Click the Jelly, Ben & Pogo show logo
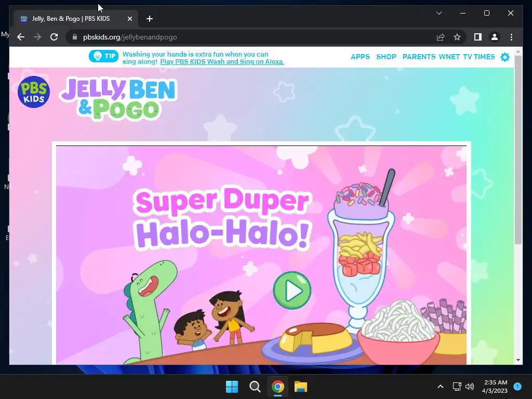The image size is (532, 399). pos(118,99)
